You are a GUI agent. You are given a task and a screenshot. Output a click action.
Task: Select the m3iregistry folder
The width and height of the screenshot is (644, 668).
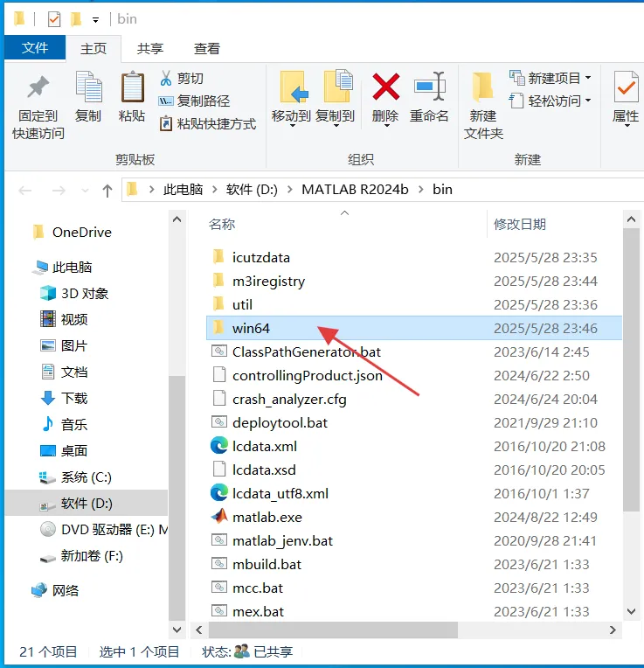pyautogui.click(x=413, y=282)
